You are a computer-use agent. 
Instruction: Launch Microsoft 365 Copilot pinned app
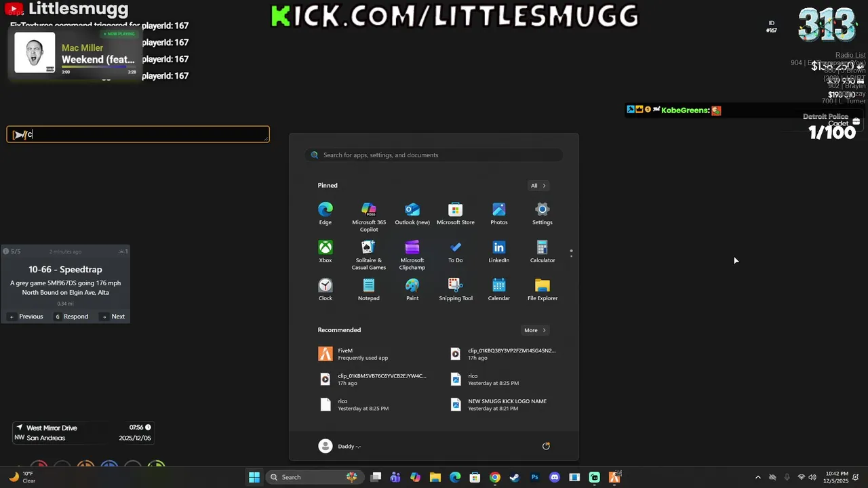369,217
